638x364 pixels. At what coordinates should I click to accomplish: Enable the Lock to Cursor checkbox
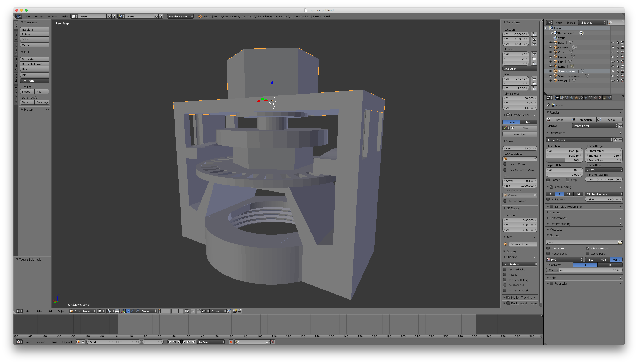pyautogui.click(x=505, y=164)
